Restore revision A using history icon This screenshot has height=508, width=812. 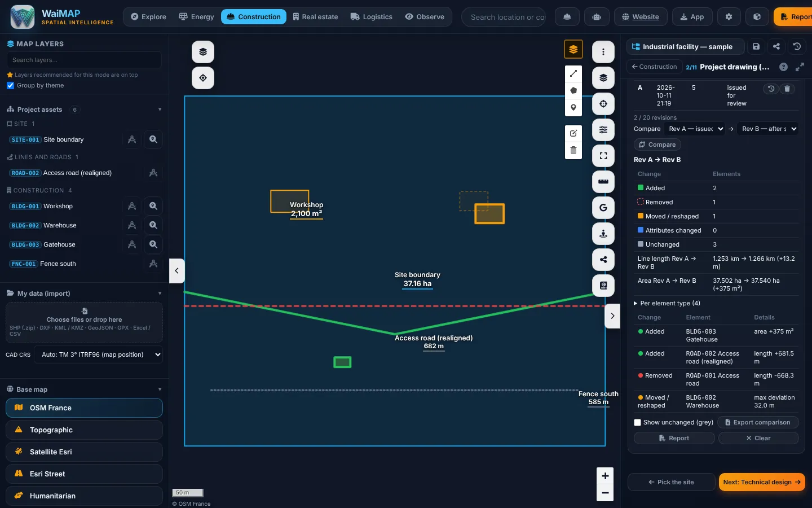771,89
